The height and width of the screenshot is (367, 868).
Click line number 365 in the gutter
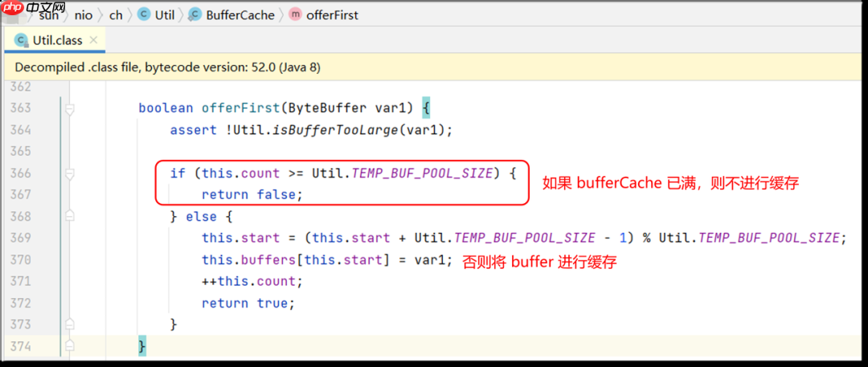[22, 151]
